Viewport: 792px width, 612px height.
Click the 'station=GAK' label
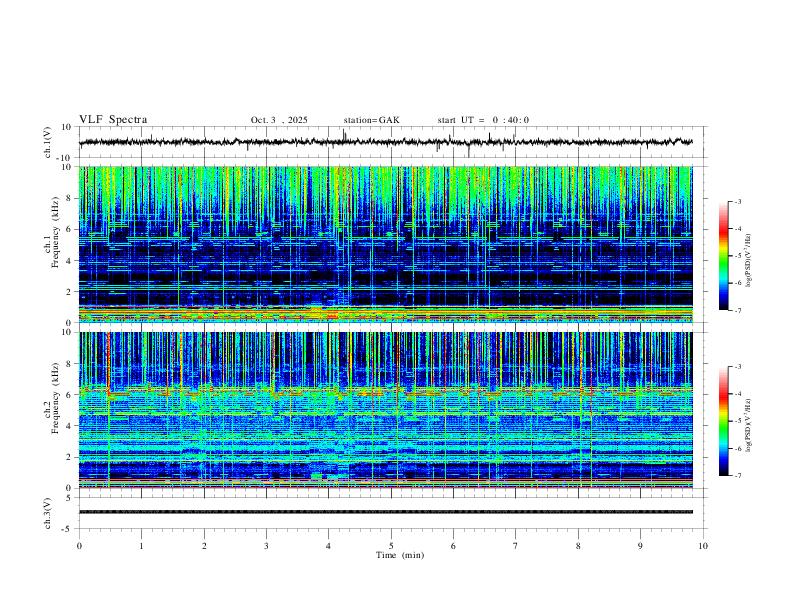[371, 120]
